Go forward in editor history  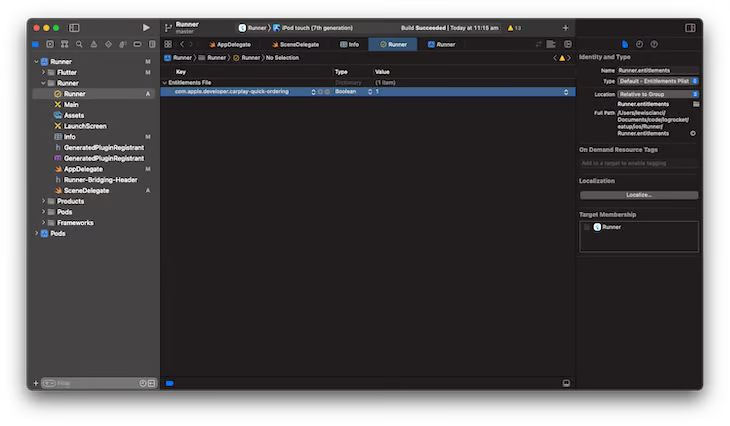[x=191, y=44]
